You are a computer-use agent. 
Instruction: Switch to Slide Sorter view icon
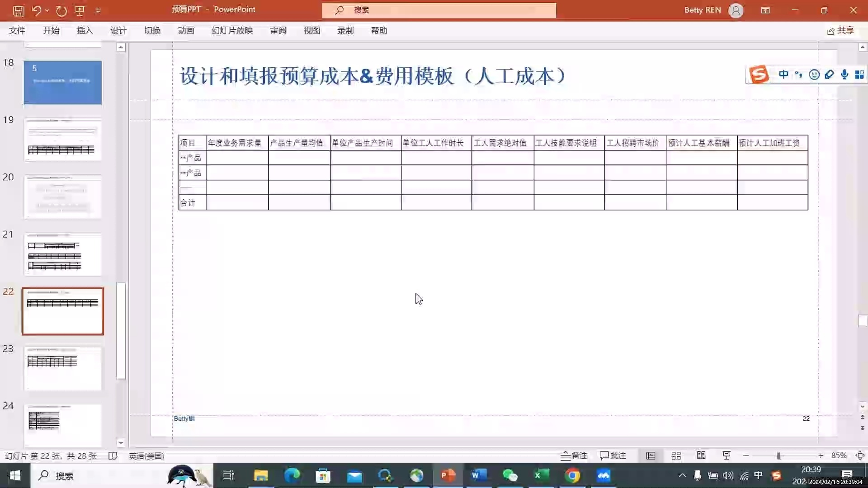click(x=676, y=455)
